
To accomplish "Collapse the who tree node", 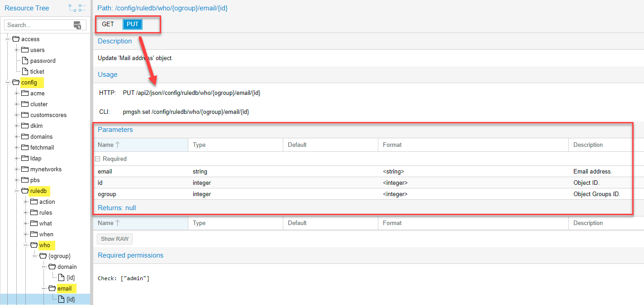I will 26,245.
